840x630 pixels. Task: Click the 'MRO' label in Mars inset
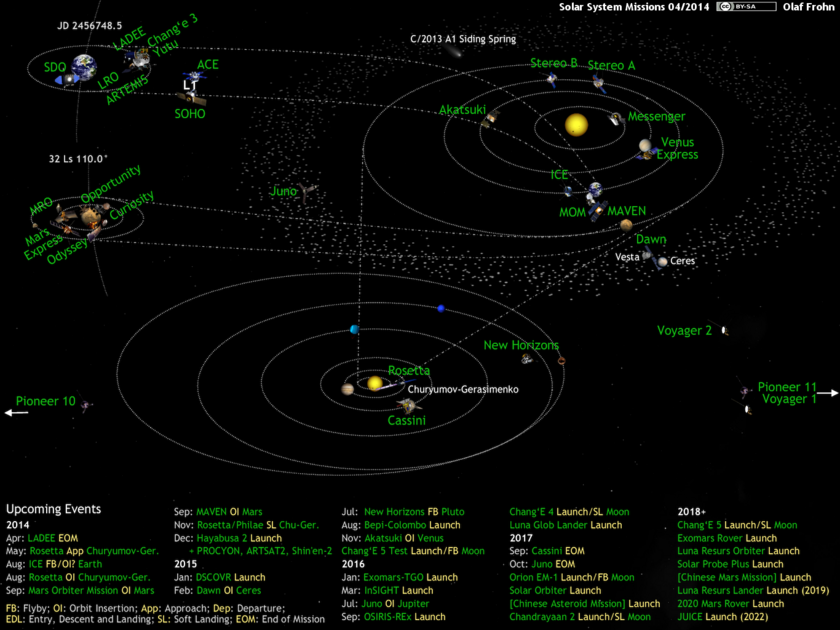tap(41, 206)
